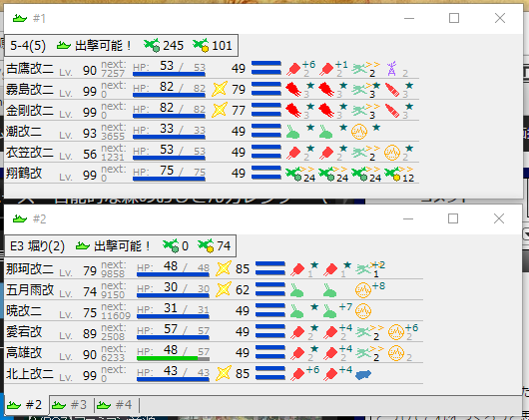Click 翔鶴改 HP bar

tap(169, 179)
